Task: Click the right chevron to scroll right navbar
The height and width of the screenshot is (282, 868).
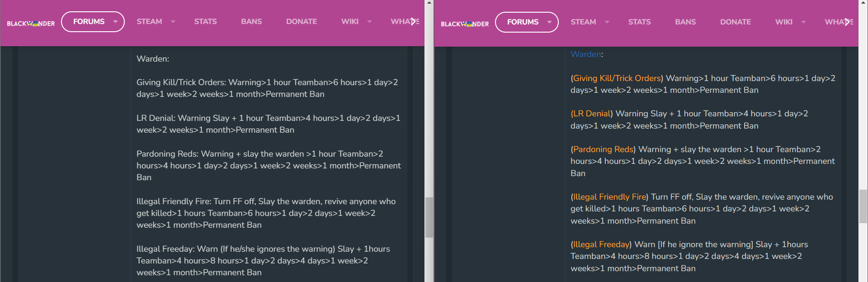Action: click(x=848, y=22)
